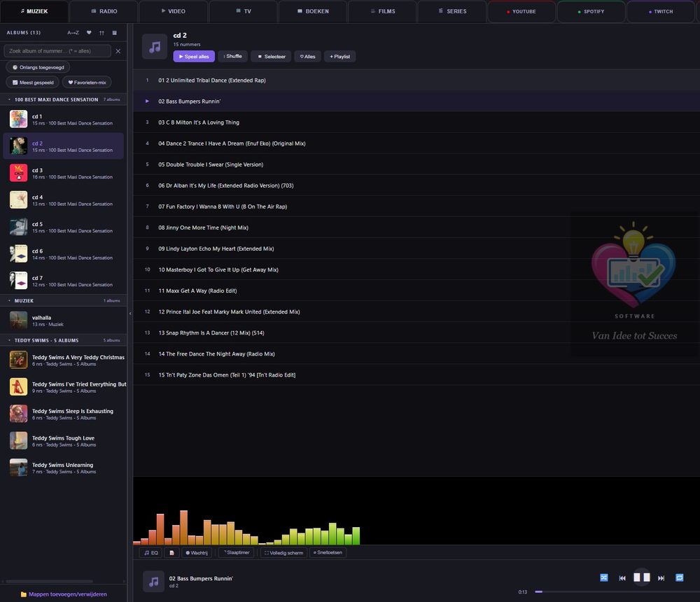This screenshot has height=602, width=700.
Task: Collapse the '100 Best Maxi Dance Sensation' group
Action: tap(64, 99)
